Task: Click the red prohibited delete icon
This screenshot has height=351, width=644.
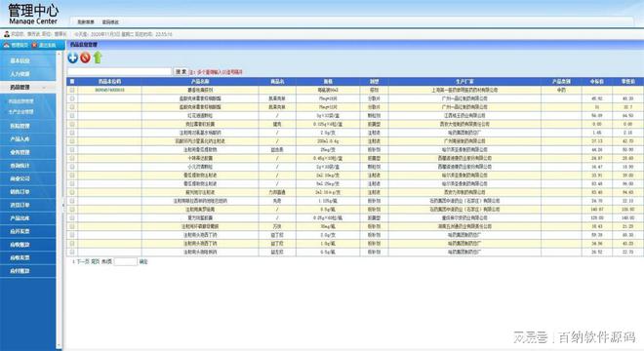Action: [x=85, y=58]
